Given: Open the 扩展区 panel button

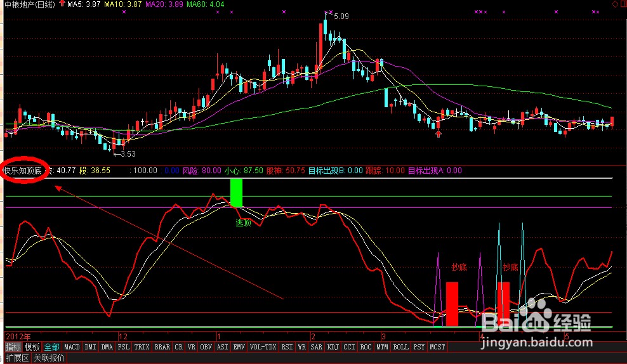Looking at the screenshot, I should [17, 358].
